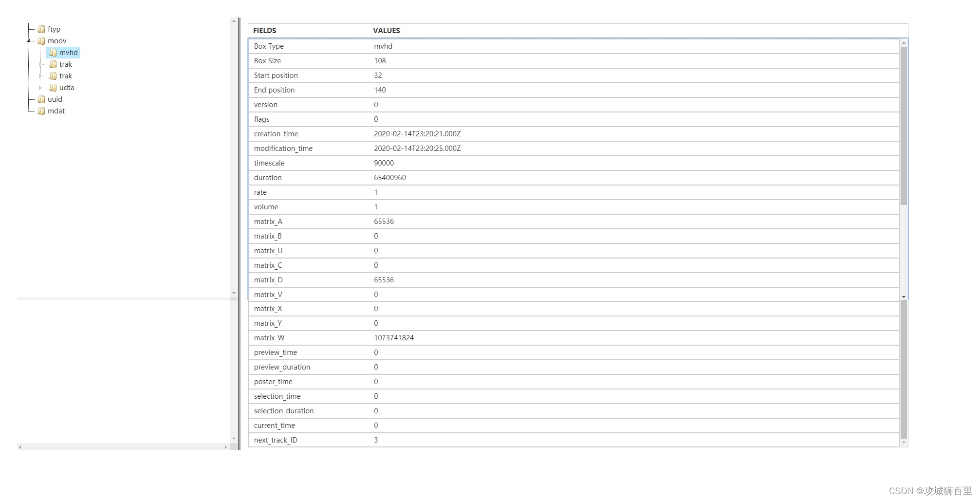The height and width of the screenshot is (500, 980).
Task: Click the poster_time field cell
Action: (x=273, y=382)
